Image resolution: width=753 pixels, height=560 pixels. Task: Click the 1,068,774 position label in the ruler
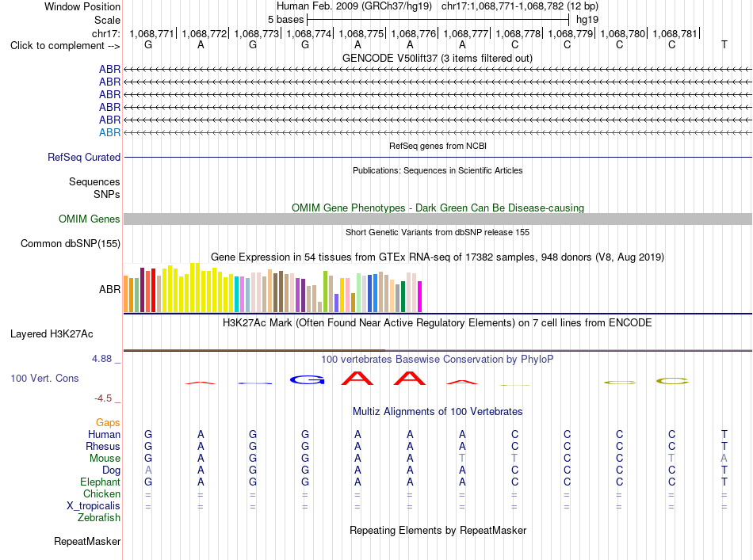click(x=309, y=33)
